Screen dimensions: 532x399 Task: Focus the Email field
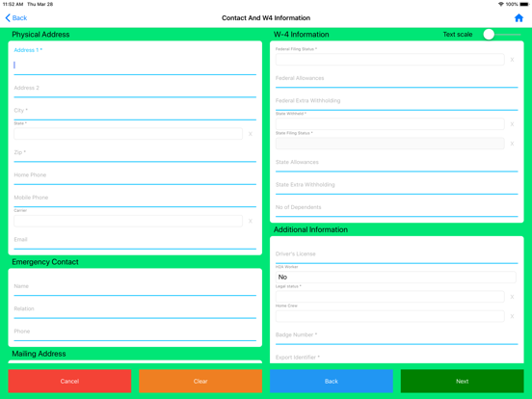pos(135,242)
